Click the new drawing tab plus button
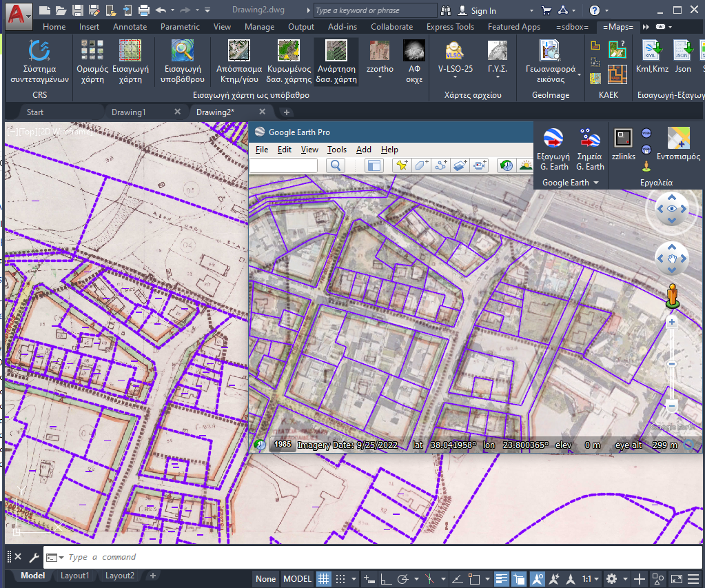Image resolution: width=705 pixels, height=588 pixels. [x=287, y=112]
